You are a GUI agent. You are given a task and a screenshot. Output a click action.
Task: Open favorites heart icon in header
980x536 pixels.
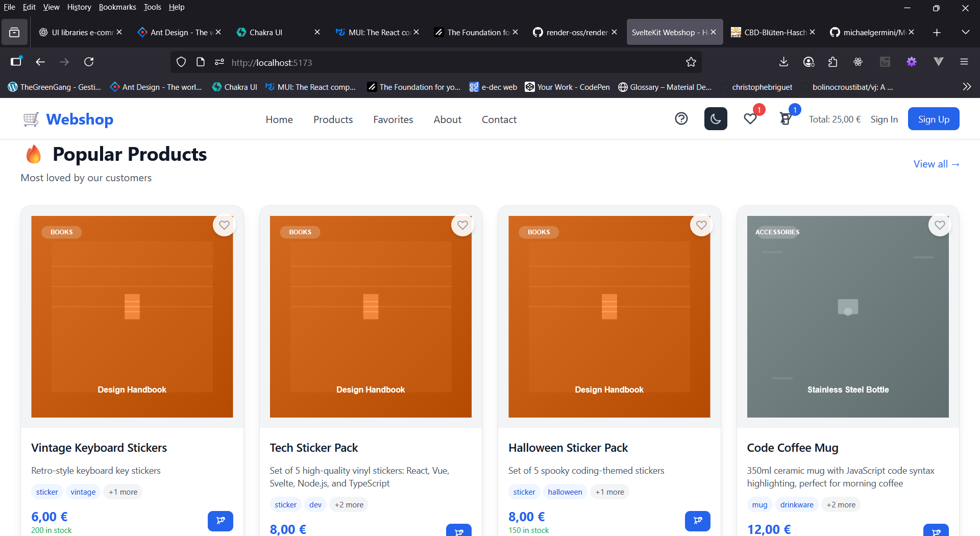[x=750, y=119]
